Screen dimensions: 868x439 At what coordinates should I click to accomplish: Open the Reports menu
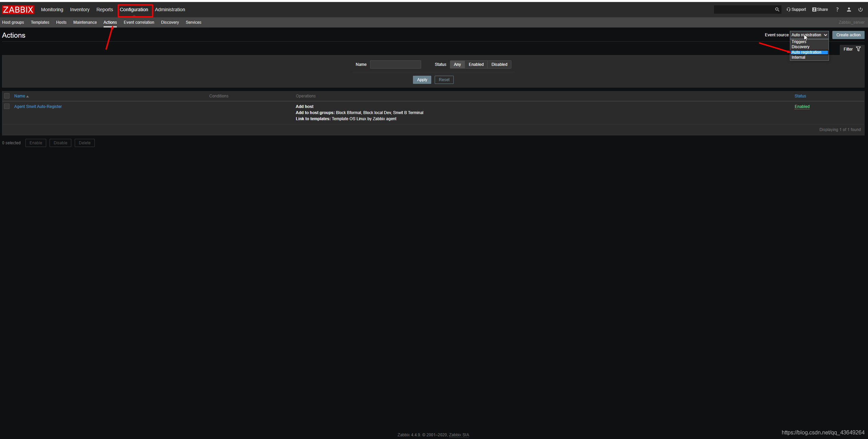(105, 10)
